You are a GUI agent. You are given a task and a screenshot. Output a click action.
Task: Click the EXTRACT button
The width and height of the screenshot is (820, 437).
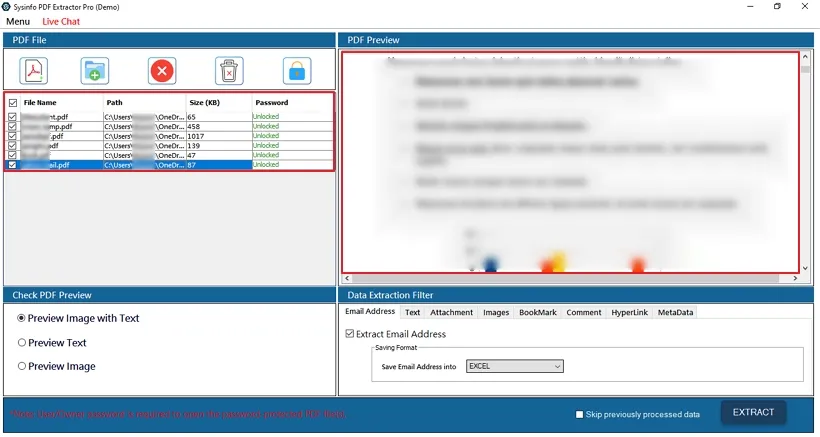tap(754, 412)
